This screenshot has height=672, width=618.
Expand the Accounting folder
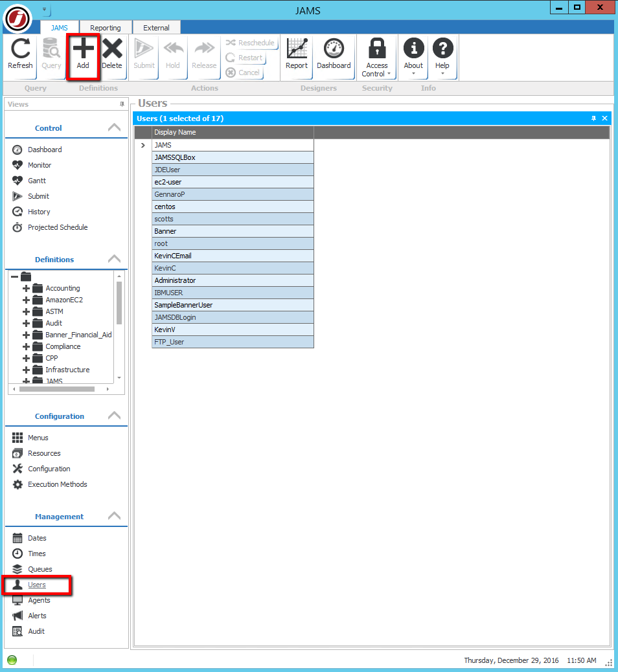26,288
